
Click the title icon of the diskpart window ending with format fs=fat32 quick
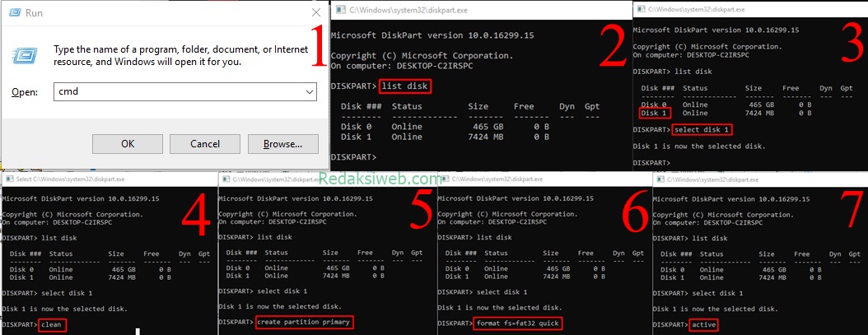click(x=445, y=179)
